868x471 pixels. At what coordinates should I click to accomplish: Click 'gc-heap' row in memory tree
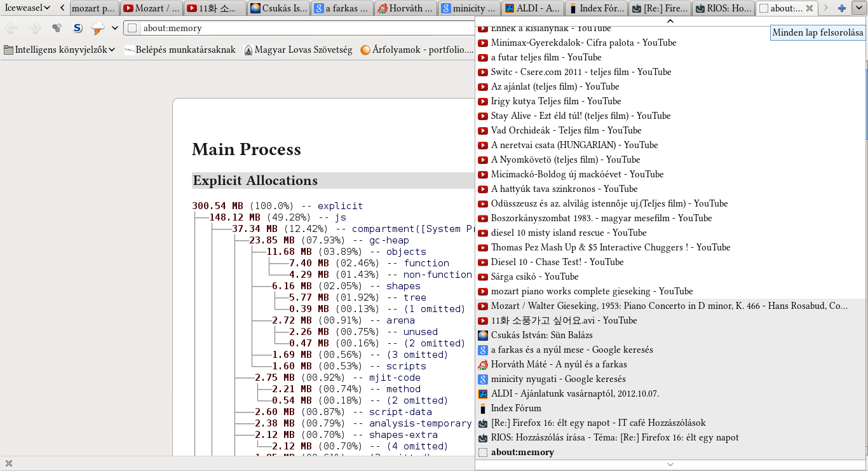329,240
